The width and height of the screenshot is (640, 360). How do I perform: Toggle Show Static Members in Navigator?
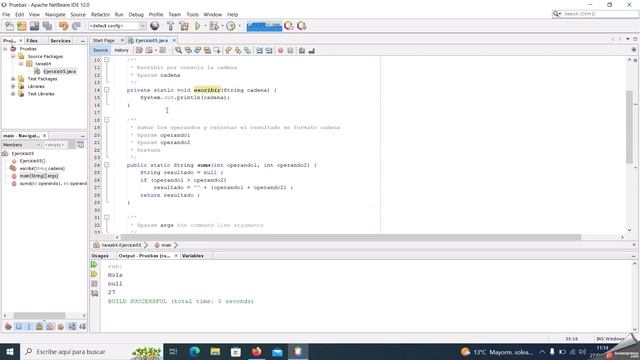point(29,327)
